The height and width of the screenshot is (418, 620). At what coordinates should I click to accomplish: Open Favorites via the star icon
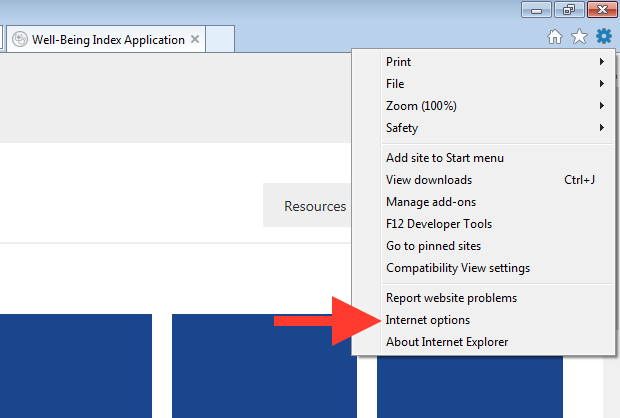[579, 37]
